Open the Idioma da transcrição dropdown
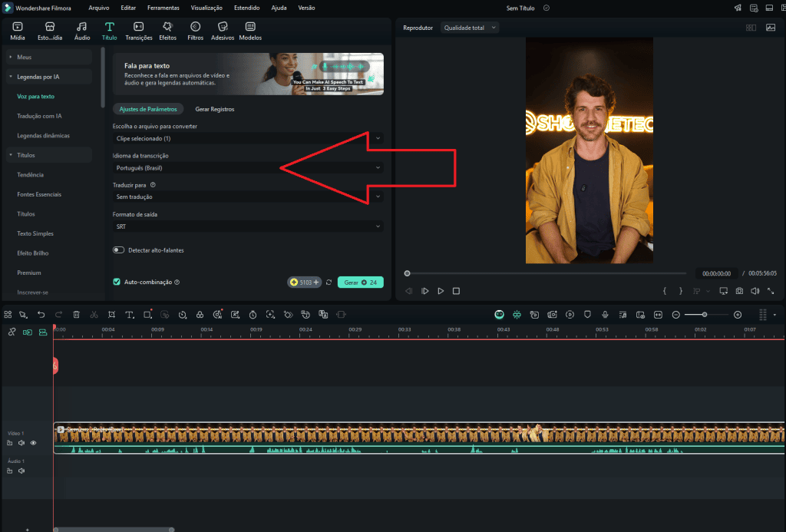The height and width of the screenshot is (532, 786). tap(247, 167)
